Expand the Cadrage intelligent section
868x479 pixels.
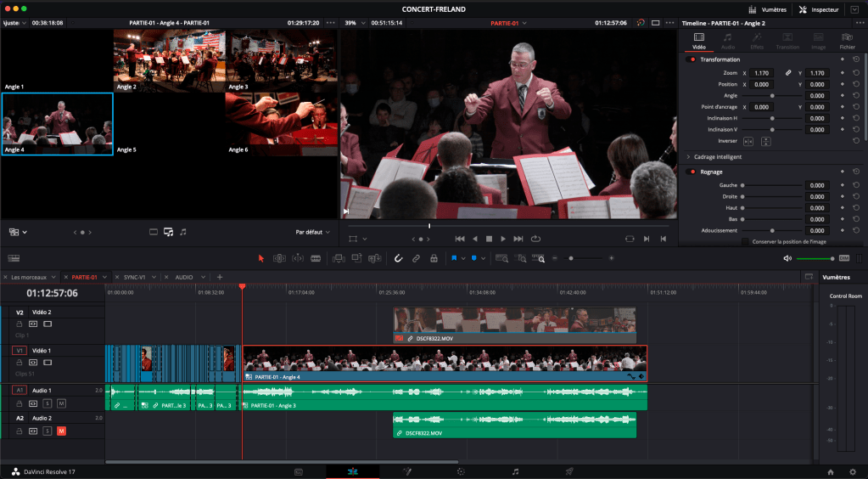(688, 157)
